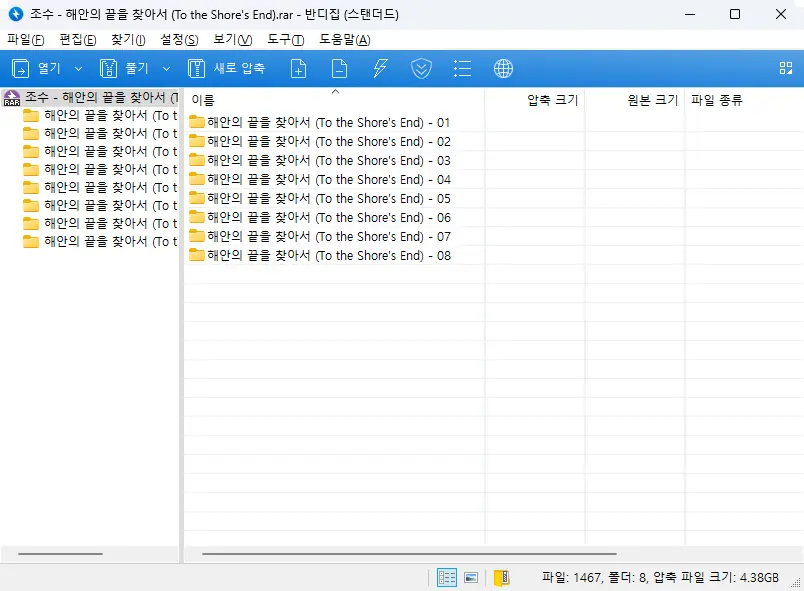This screenshot has height=591, width=804.
Task: Click the folder icon beside entry 01
Action: [x=196, y=122]
